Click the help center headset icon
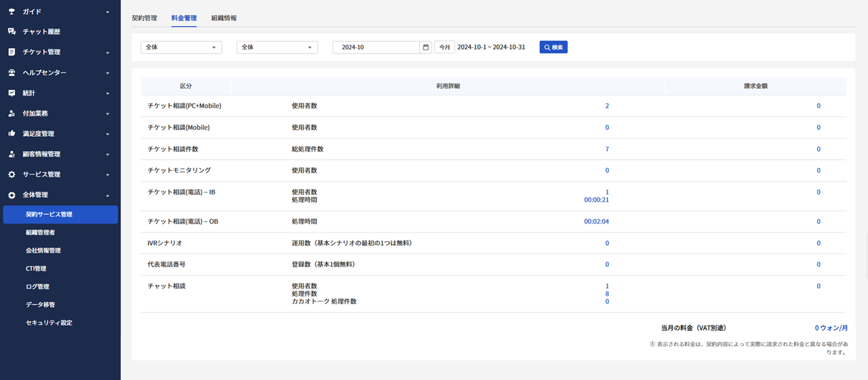Viewport: 868px width, 380px height. (x=12, y=72)
